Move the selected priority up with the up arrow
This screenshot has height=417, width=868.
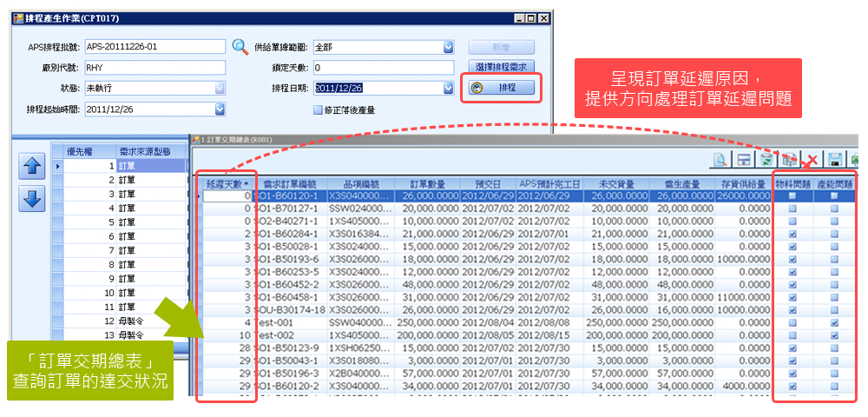(x=32, y=166)
